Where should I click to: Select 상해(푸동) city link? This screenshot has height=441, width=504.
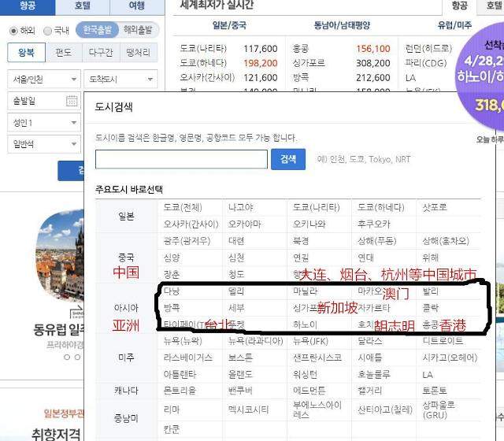point(376,241)
